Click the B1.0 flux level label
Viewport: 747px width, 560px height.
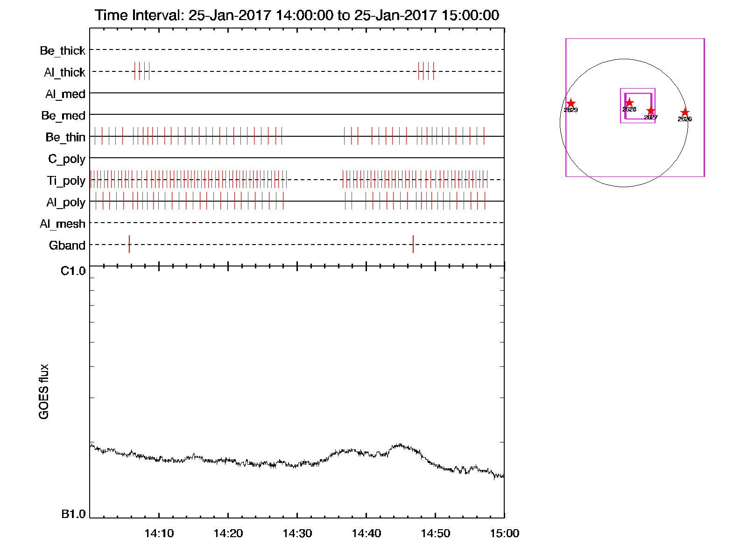click(73, 514)
